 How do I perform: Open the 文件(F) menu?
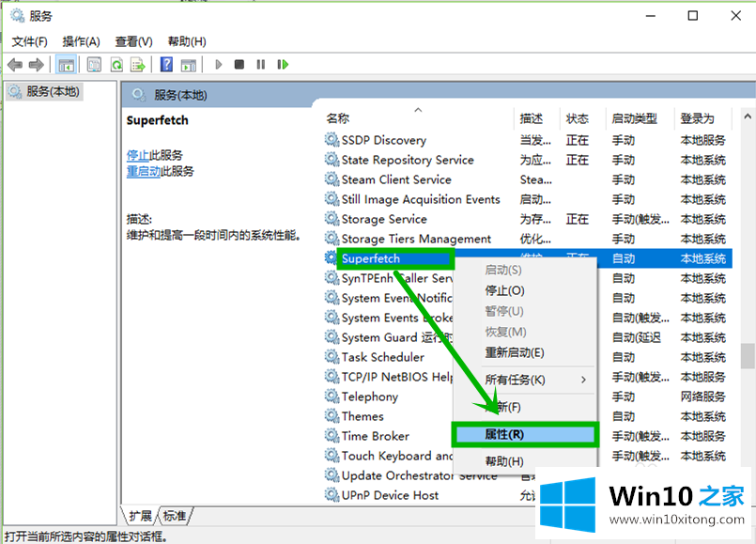29,41
